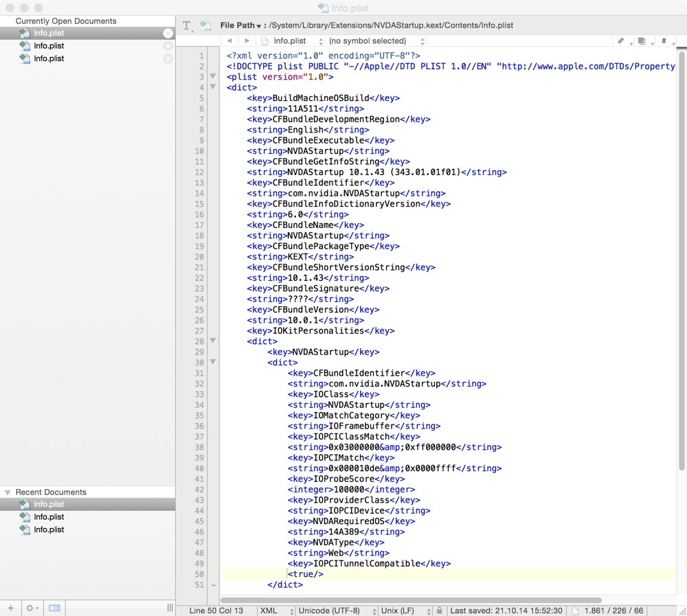
Task: Click the 1.861 / 226 / 66 statistics
Action: tap(613, 611)
